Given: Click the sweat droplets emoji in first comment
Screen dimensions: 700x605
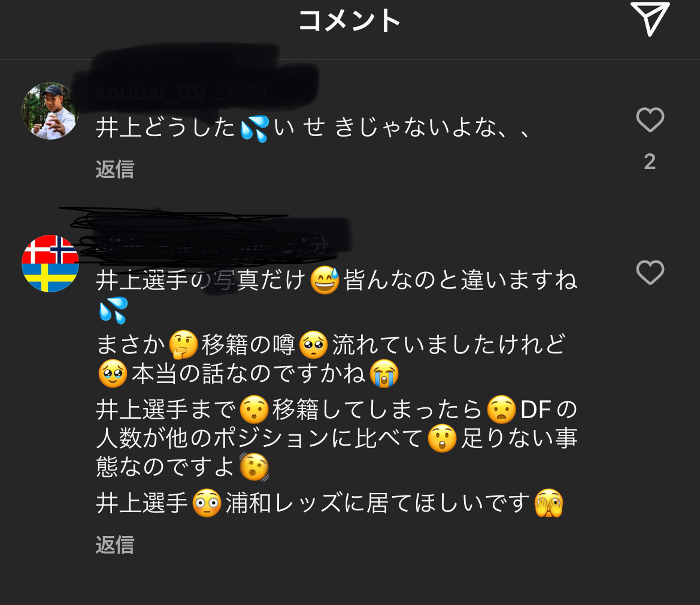Looking at the screenshot, I should 254,129.
